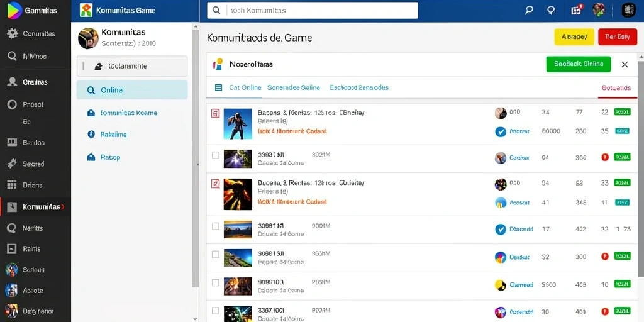Select Rakalime in the left panel

click(x=107, y=135)
